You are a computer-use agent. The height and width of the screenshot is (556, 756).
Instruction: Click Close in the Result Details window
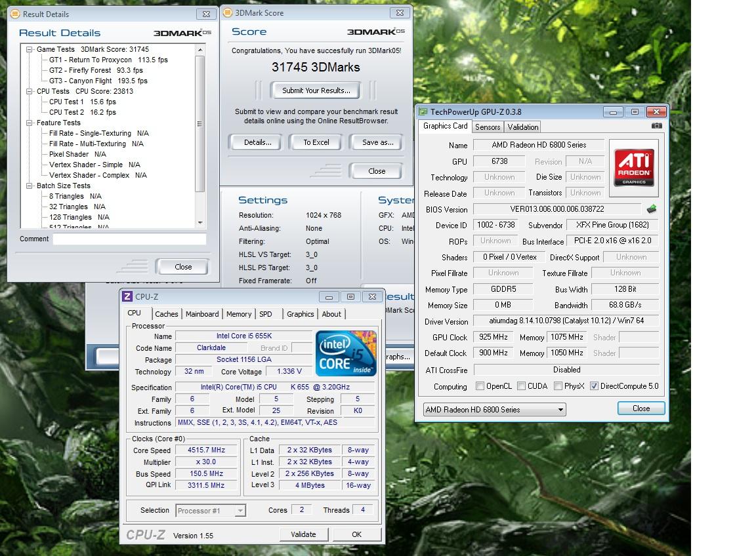point(182,267)
